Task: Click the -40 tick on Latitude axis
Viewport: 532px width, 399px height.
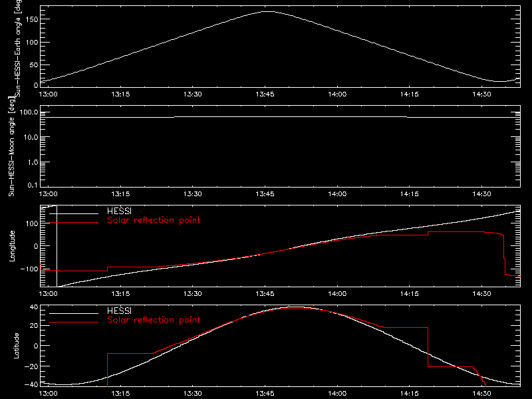Action: pyautogui.click(x=31, y=384)
